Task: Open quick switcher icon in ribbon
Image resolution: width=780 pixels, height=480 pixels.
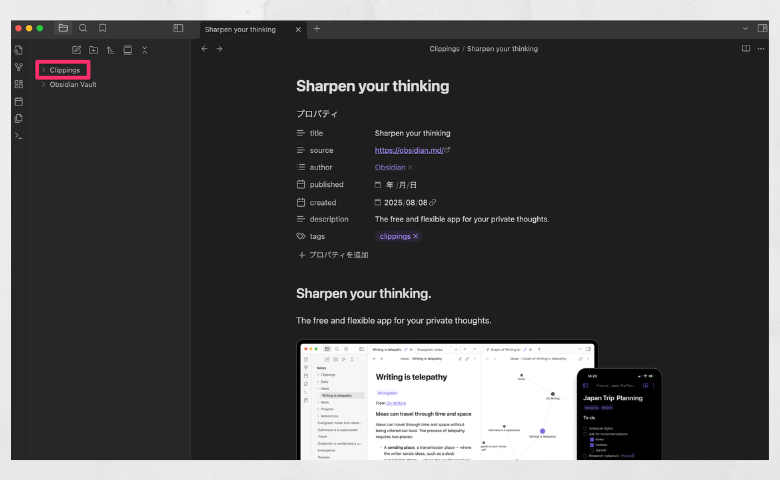Action: pyautogui.click(x=18, y=50)
